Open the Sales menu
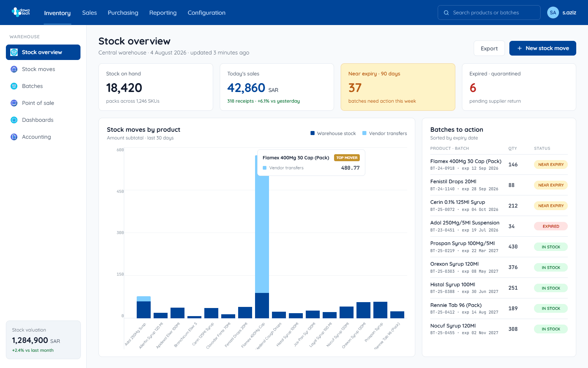 tap(89, 13)
